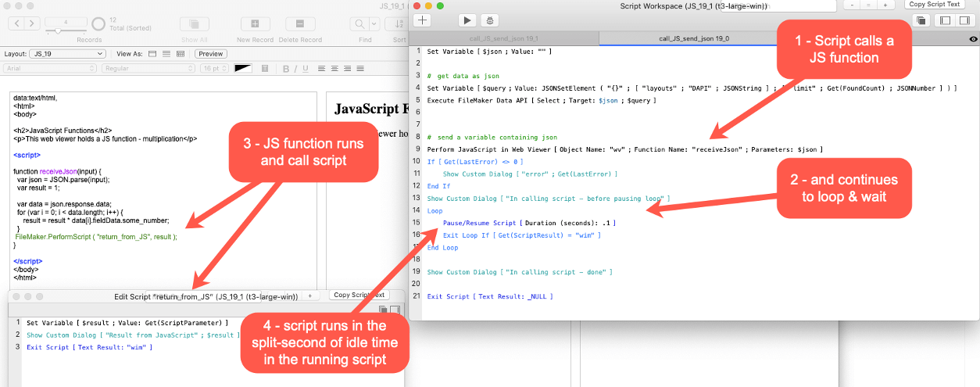Open the Script Debugger bug icon

point(489,20)
